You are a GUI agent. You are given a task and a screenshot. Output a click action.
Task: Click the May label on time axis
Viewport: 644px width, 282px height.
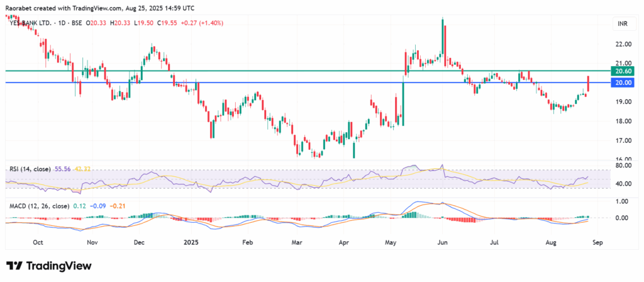pos(391,242)
